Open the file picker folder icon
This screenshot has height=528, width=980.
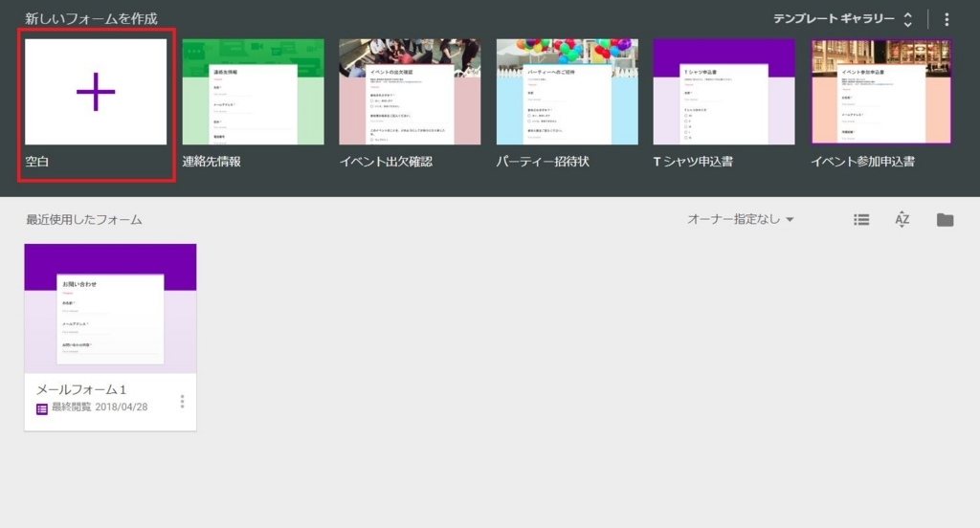pyautogui.click(x=945, y=219)
